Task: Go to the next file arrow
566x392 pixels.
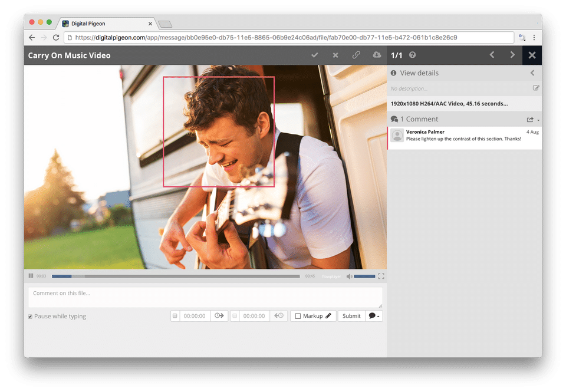Action: 512,55
